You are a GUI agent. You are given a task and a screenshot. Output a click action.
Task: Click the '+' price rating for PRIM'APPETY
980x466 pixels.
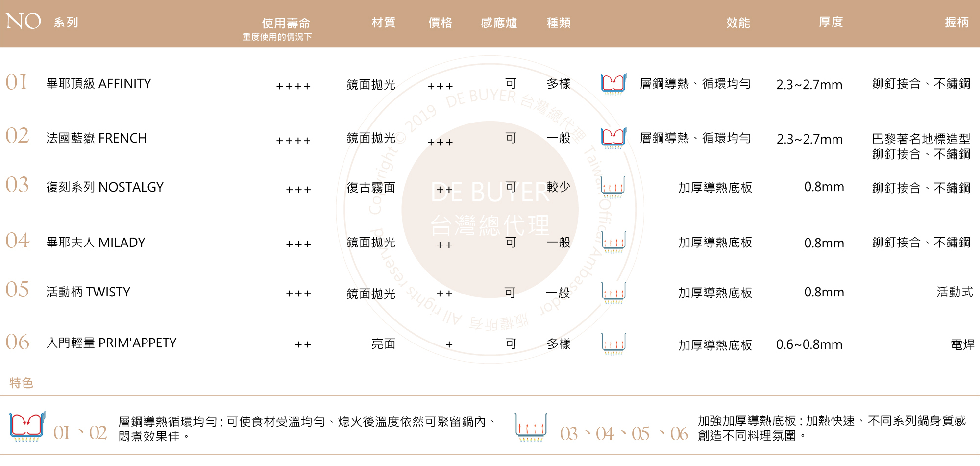click(x=449, y=344)
